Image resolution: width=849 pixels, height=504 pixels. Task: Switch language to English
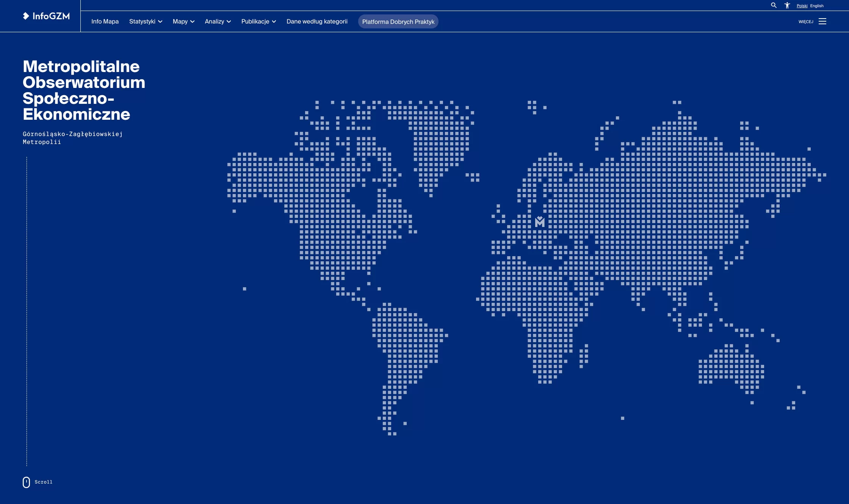817,6
